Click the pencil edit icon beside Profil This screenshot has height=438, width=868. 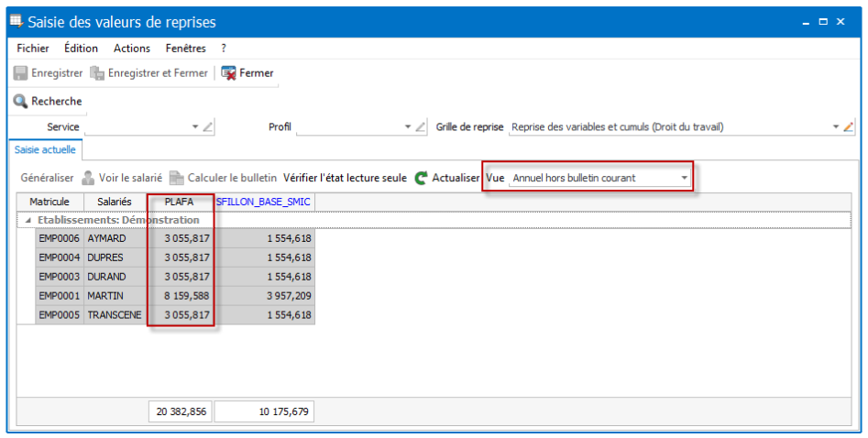click(420, 126)
